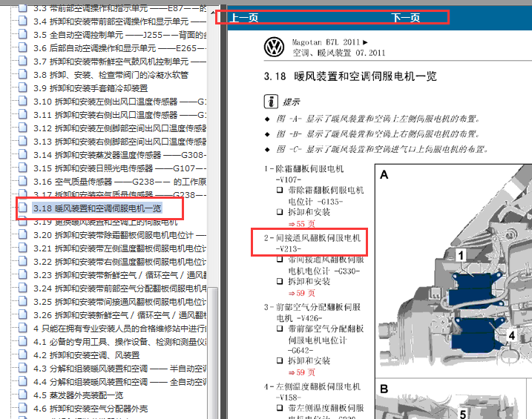
Task: Open section 3.10 左侧出风口温度传感器
Action: point(119,102)
